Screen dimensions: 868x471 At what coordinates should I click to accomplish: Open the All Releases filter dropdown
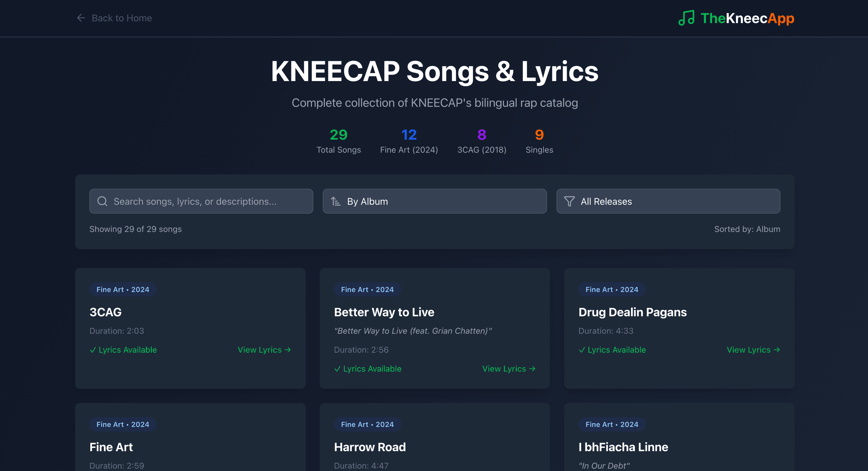[669, 201]
